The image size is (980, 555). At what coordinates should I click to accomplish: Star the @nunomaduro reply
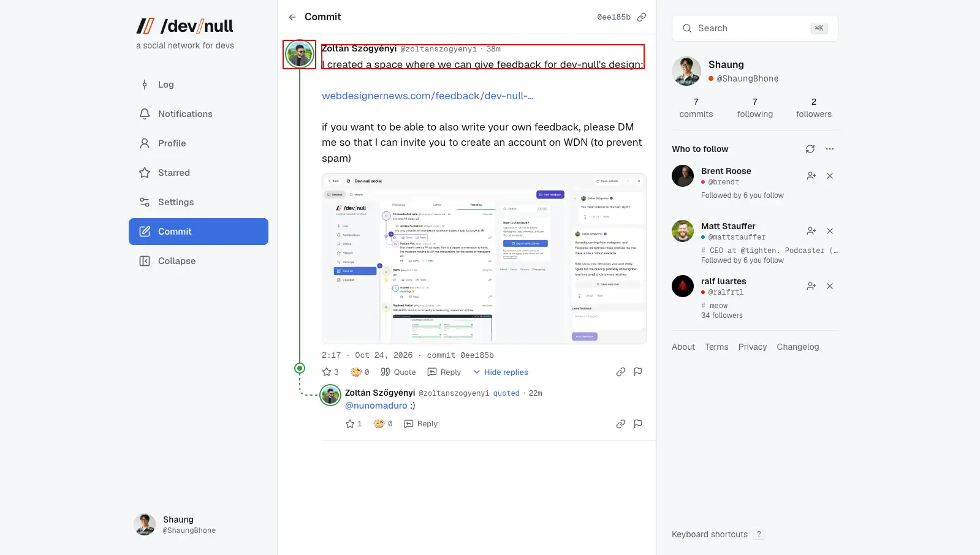click(354, 424)
